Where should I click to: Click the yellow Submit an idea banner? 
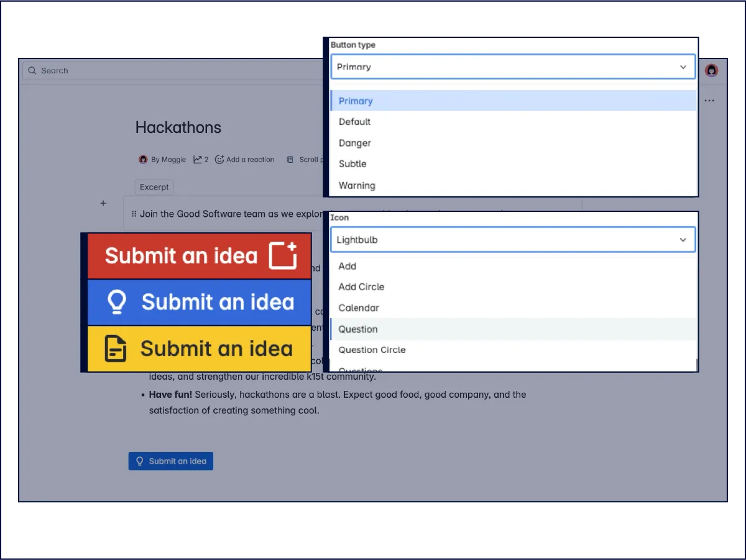[199, 349]
